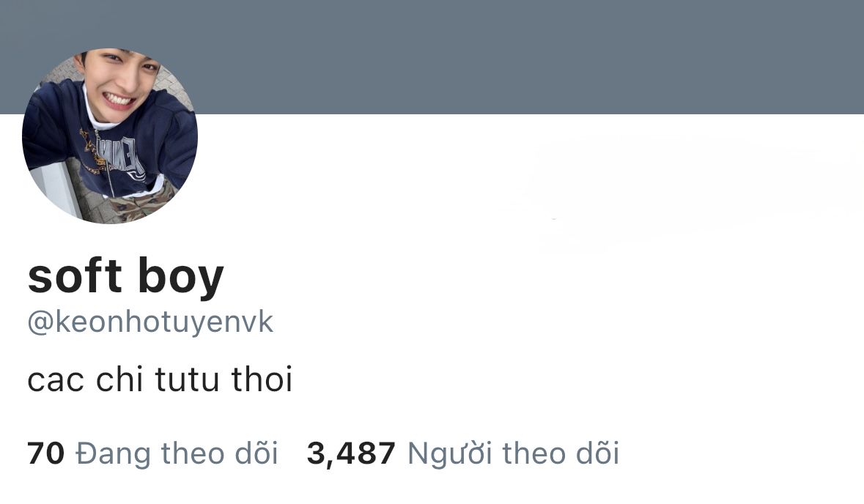Click the "@" symbol in the handle

coord(40,323)
